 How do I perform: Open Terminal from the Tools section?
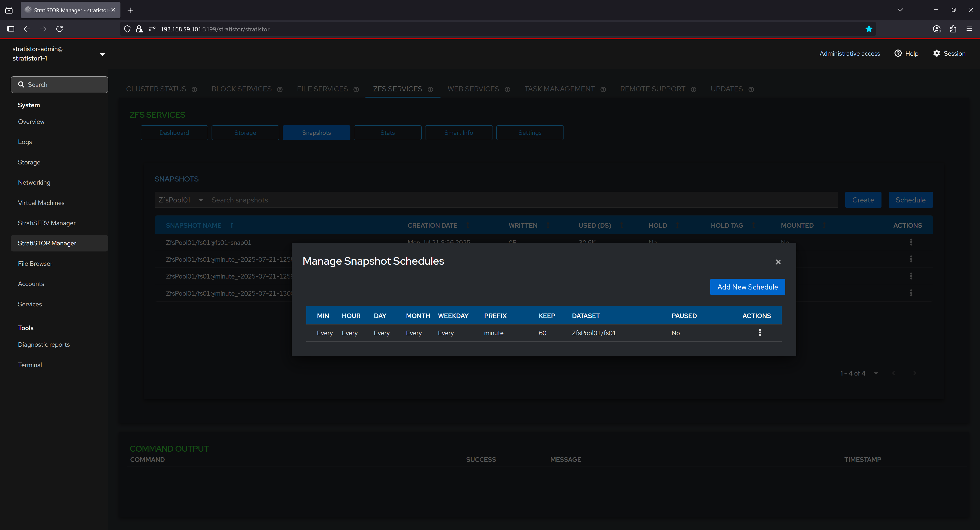(x=30, y=365)
